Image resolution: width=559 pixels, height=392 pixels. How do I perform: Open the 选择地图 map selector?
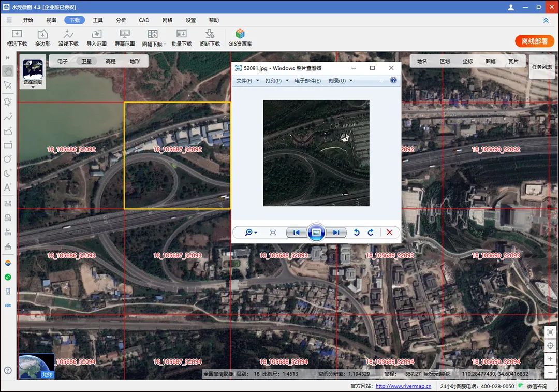[x=33, y=71]
